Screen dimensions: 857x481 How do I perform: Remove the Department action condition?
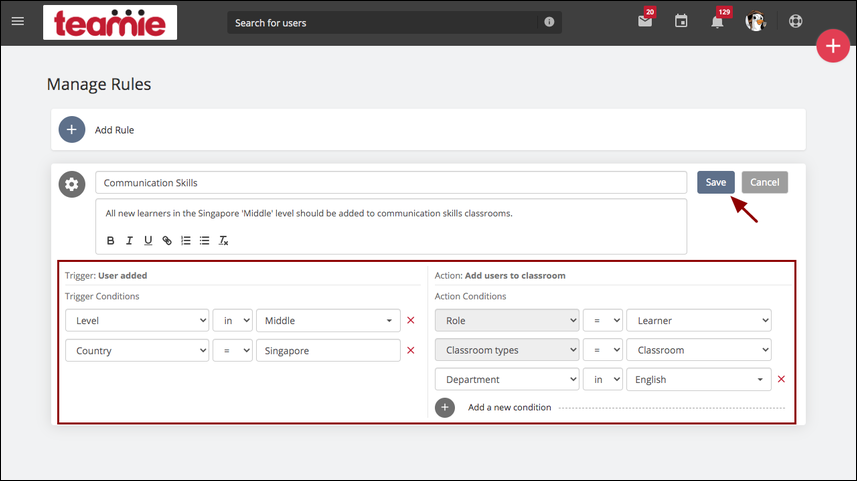[781, 379]
